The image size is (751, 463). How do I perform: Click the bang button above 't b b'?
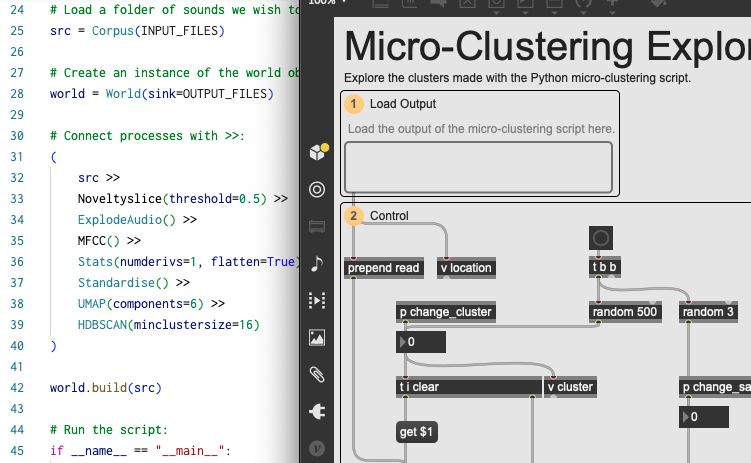[x=601, y=238]
